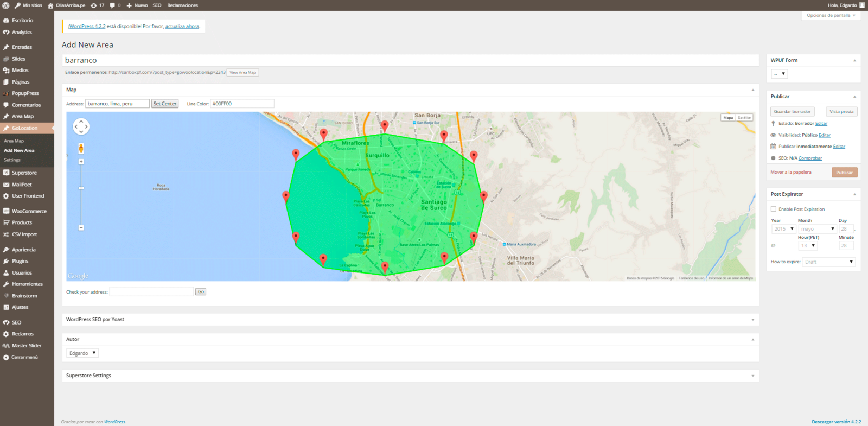Open Comentarios in the sidebar
This screenshot has width=868, height=426.
click(26, 105)
